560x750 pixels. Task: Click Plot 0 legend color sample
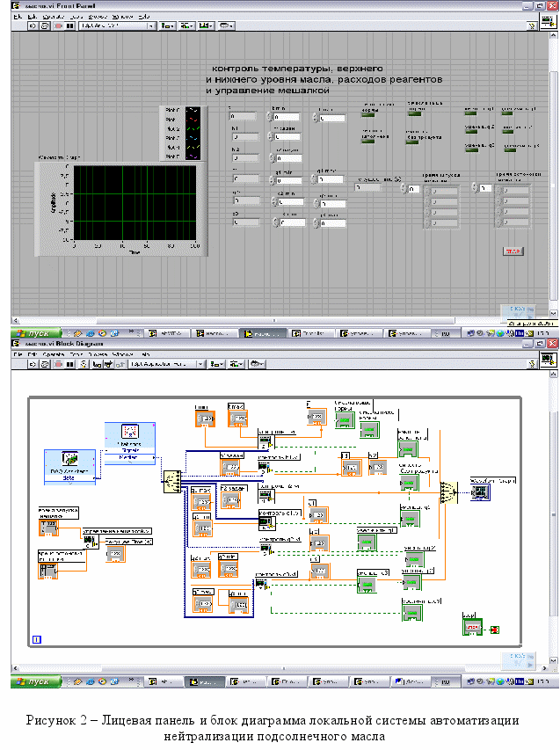pyautogui.click(x=193, y=111)
